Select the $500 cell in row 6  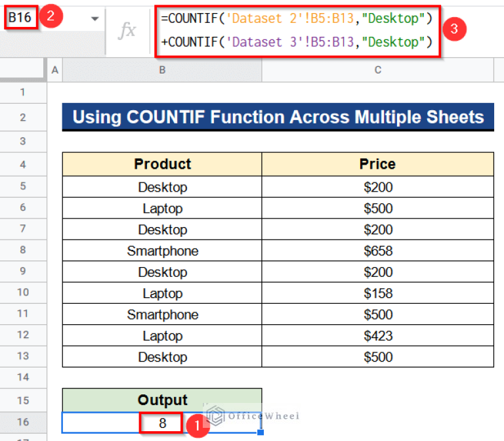[378, 208]
